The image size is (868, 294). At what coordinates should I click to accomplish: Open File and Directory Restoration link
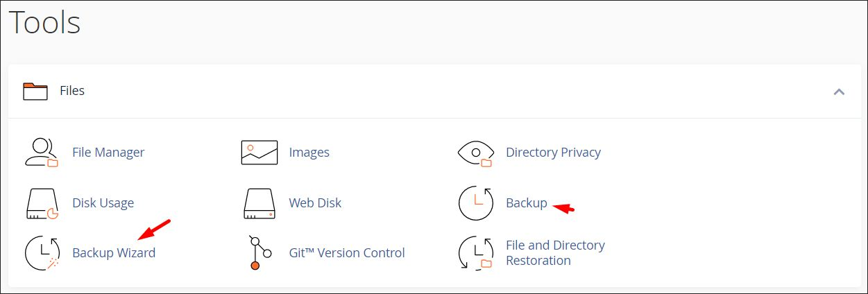(554, 253)
